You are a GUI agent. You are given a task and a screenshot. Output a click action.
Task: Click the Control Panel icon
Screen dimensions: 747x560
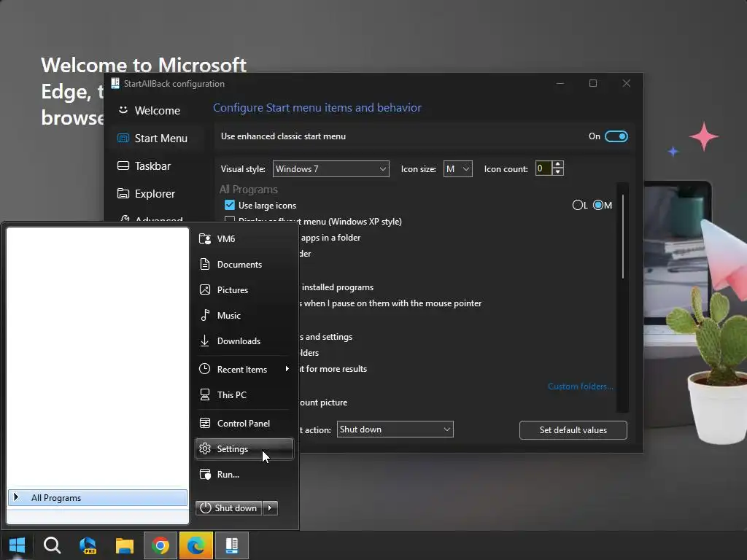click(x=205, y=424)
